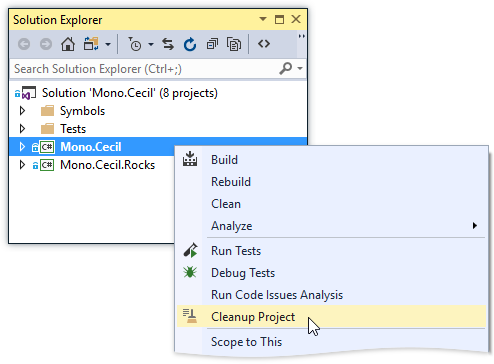Maximize the Solution Explorer panel
Image resolution: width=494 pixels, height=364 pixels.
(x=279, y=19)
